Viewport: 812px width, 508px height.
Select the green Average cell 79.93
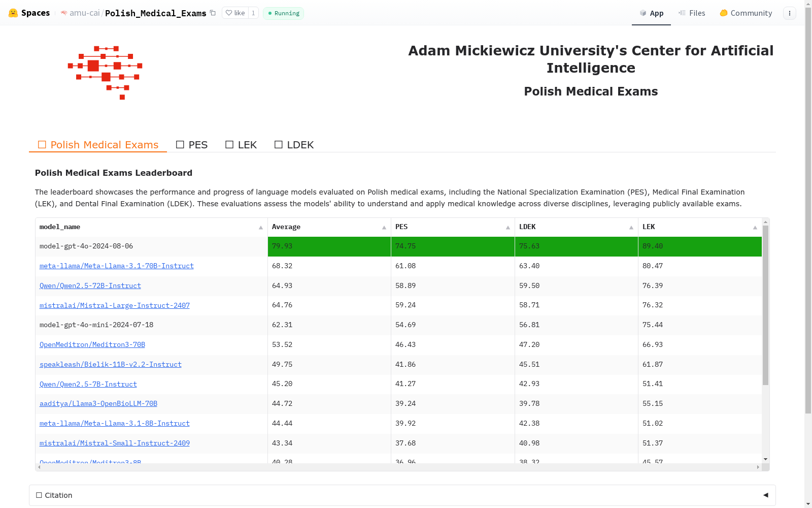point(329,246)
